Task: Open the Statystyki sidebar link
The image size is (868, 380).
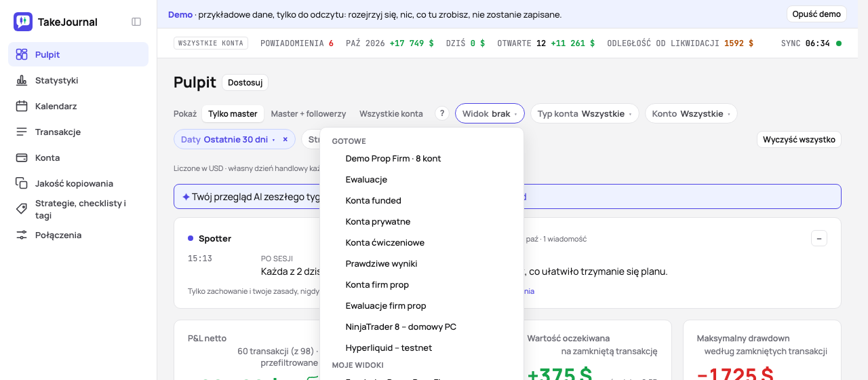Action: pos(78,80)
